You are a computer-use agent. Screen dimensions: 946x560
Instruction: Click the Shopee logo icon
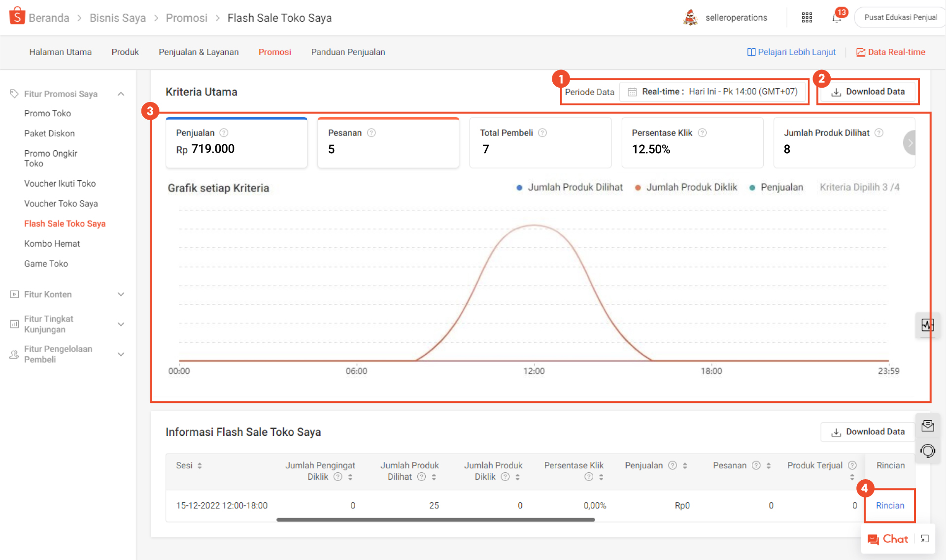[17, 16]
